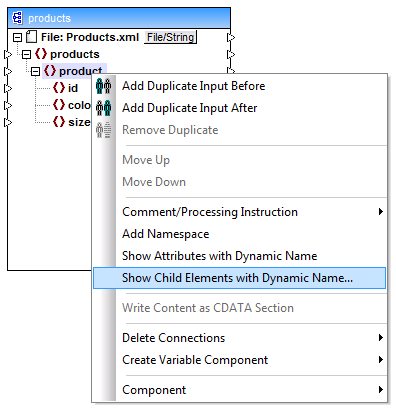
Task: Click the disabled Move Down entry
Action: tap(240, 182)
